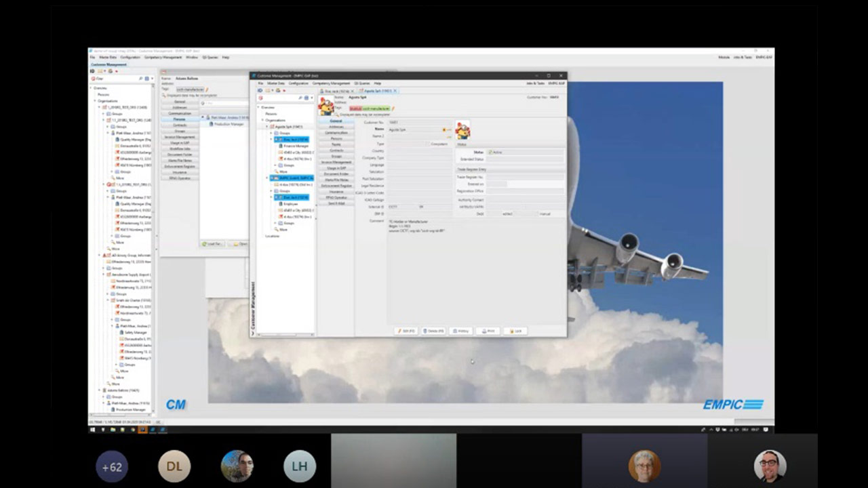The height and width of the screenshot is (488, 868).
Task: Collapse the Organisations node in front window tree
Action: coord(262,120)
